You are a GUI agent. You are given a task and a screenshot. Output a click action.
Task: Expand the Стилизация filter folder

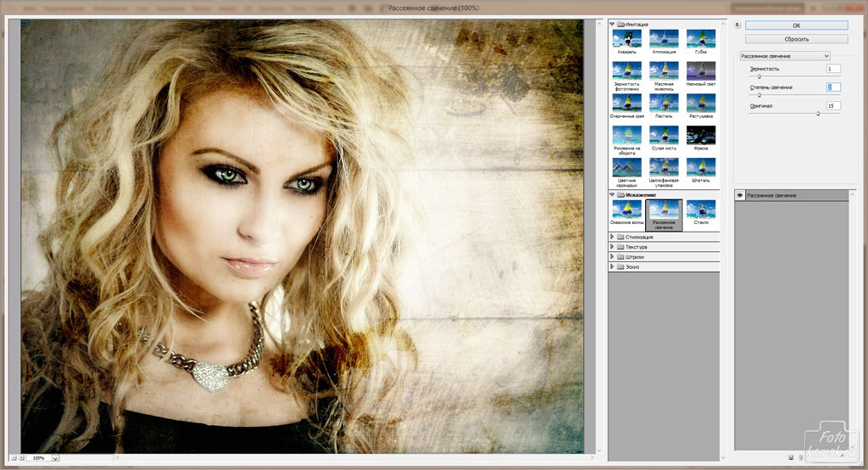coord(613,237)
